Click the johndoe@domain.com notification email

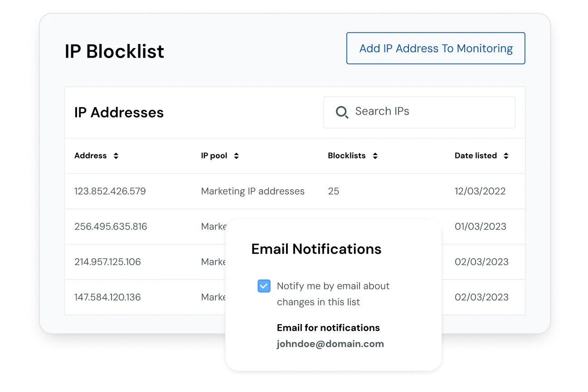tap(330, 344)
